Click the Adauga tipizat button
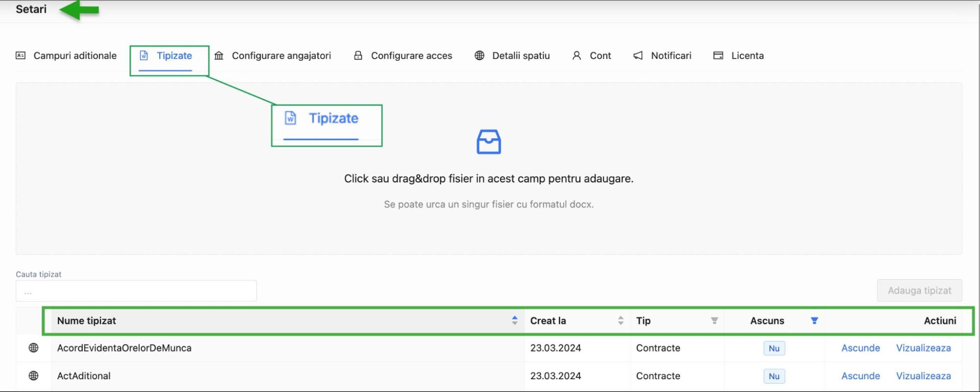 point(919,290)
